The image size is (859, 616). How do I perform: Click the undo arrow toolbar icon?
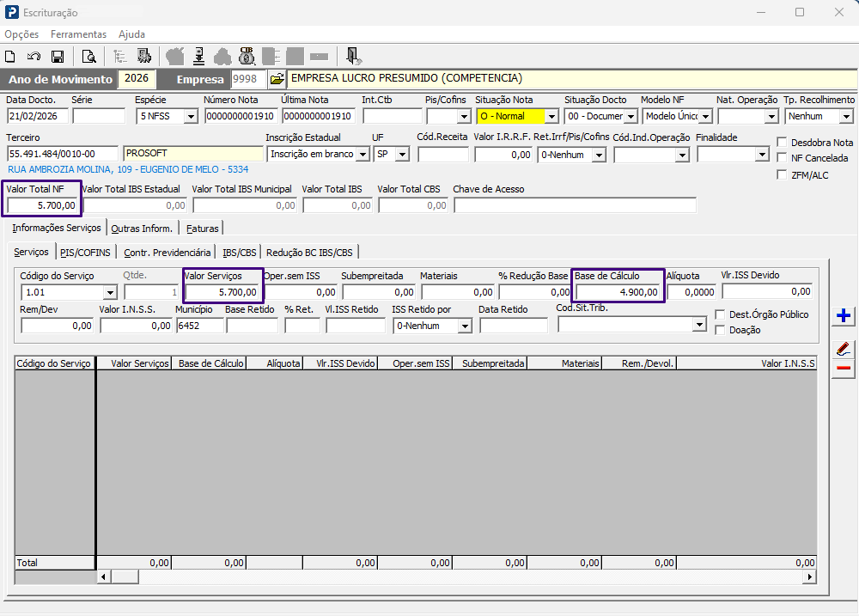(34, 57)
